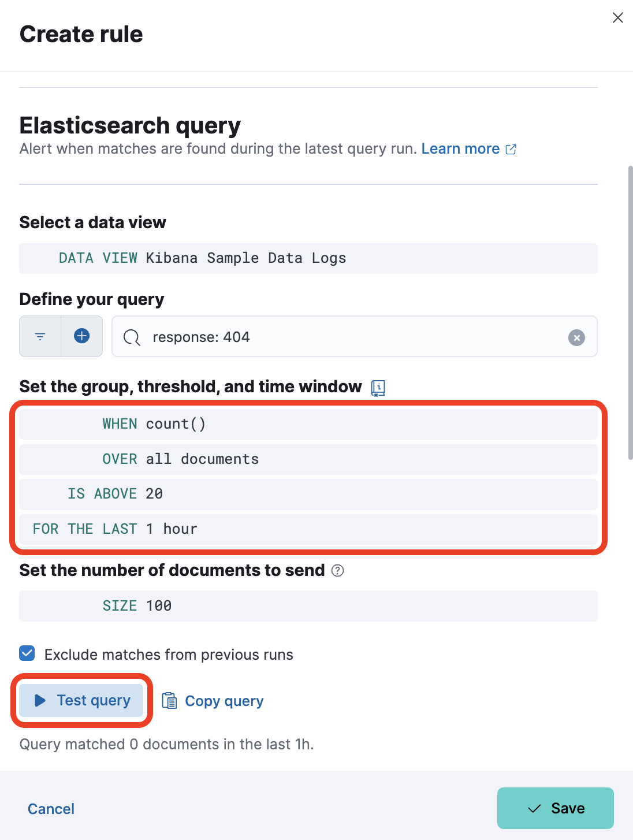Expand the WHEN count() expression
Viewport: 633px width, 840px height.
[308, 424]
